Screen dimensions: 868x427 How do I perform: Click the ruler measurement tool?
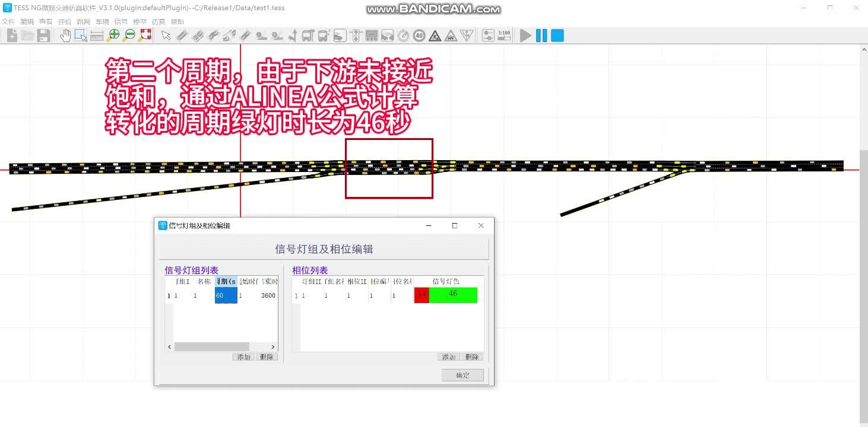pos(97,35)
